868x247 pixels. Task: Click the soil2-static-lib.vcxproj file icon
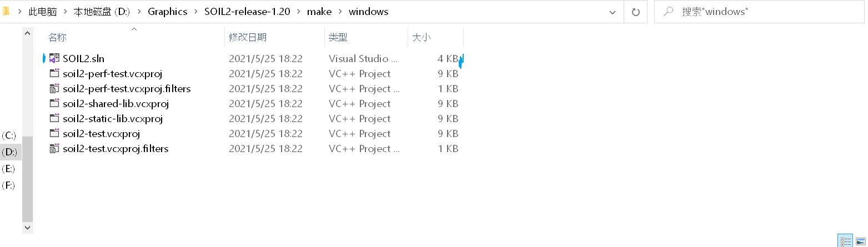pyautogui.click(x=54, y=118)
